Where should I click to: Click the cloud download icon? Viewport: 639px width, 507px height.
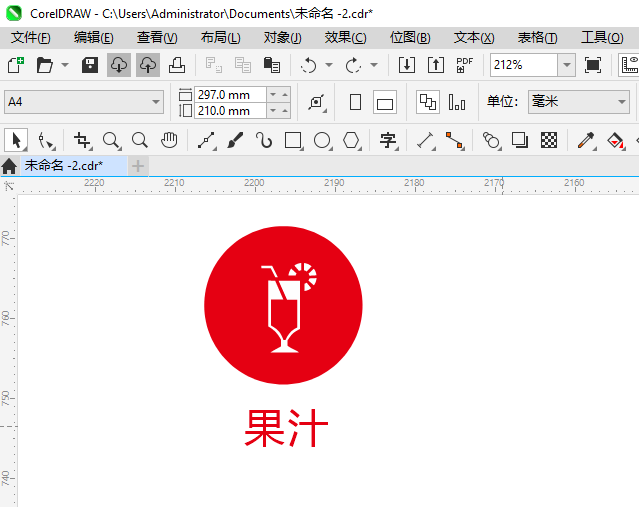(x=119, y=65)
